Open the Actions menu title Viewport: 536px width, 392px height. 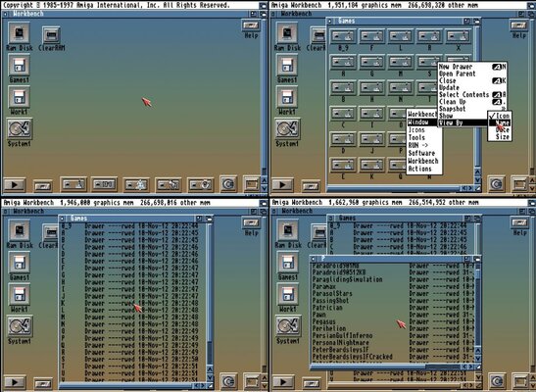point(423,169)
